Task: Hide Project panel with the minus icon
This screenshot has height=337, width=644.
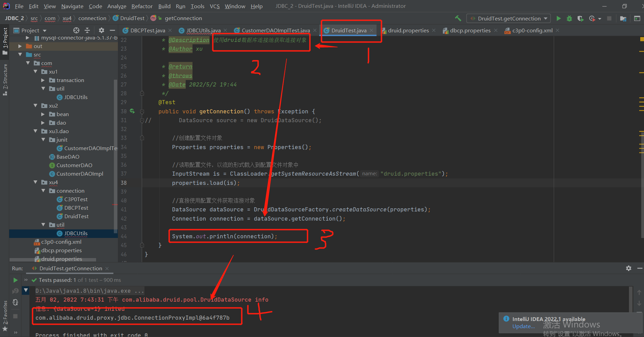Action: point(112,30)
